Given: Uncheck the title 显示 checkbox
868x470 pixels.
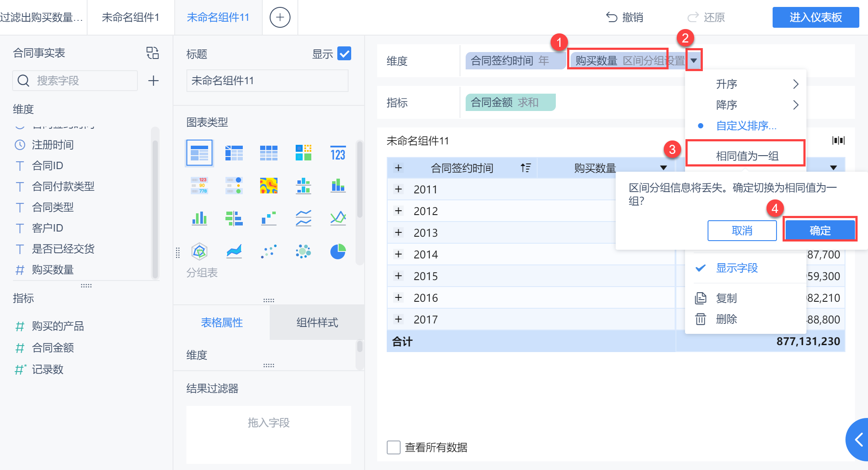Looking at the screenshot, I should [x=344, y=54].
